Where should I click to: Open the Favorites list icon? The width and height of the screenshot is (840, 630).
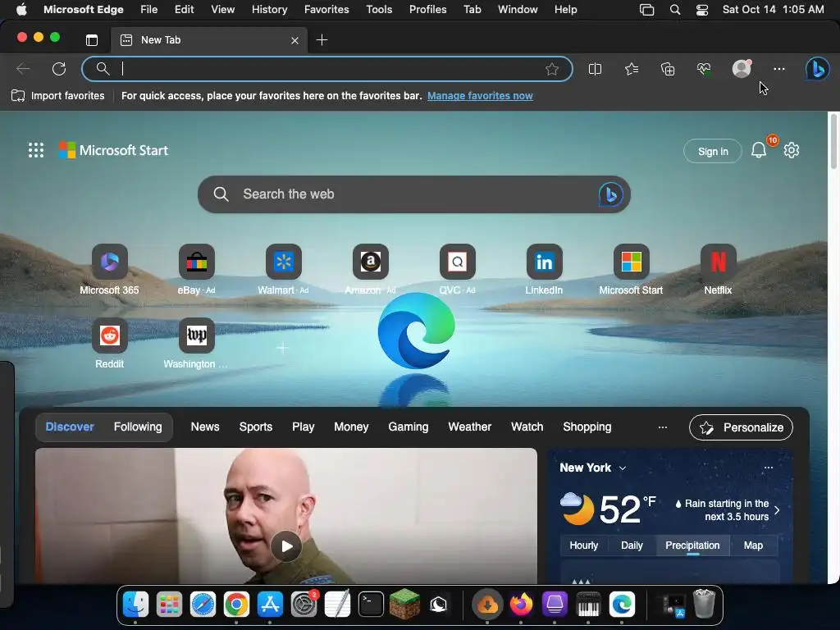point(632,69)
